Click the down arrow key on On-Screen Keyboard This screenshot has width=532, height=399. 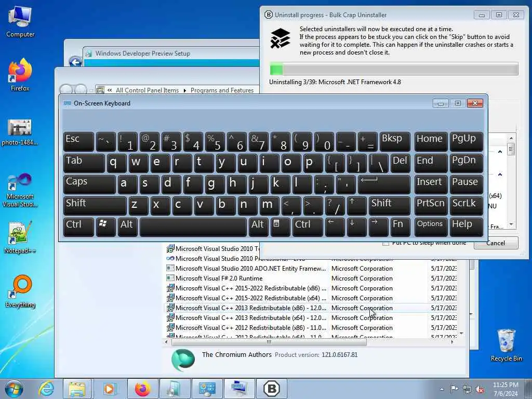coord(356,227)
